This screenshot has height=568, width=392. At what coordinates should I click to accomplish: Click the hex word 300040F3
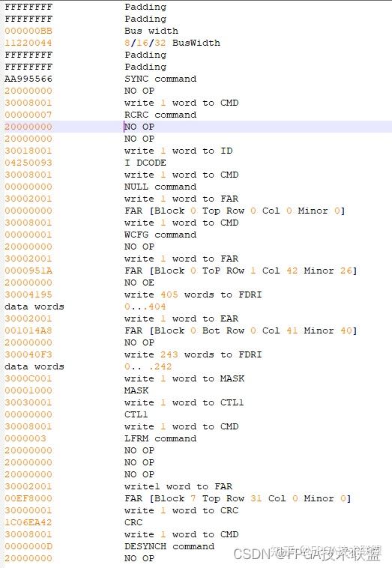coord(28,354)
